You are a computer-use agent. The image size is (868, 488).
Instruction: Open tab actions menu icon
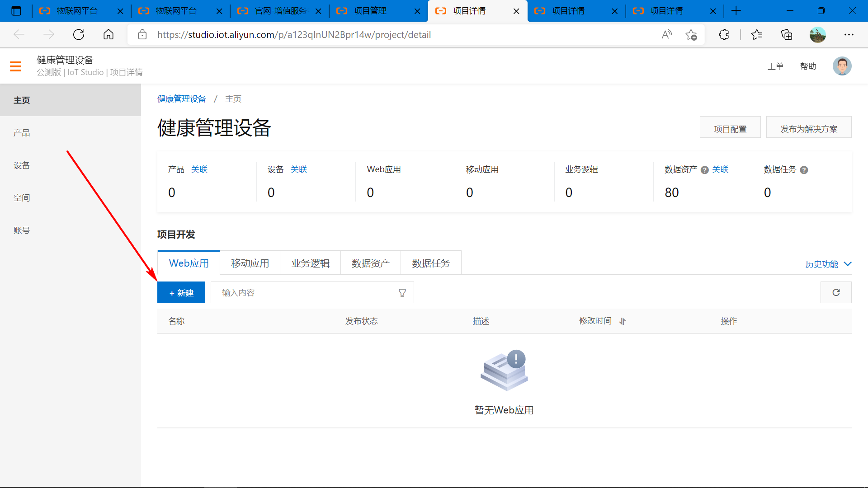pyautogui.click(x=16, y=11)
